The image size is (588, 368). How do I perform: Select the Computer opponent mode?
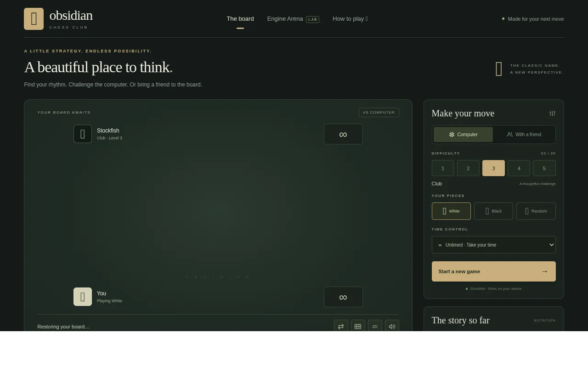463,134
